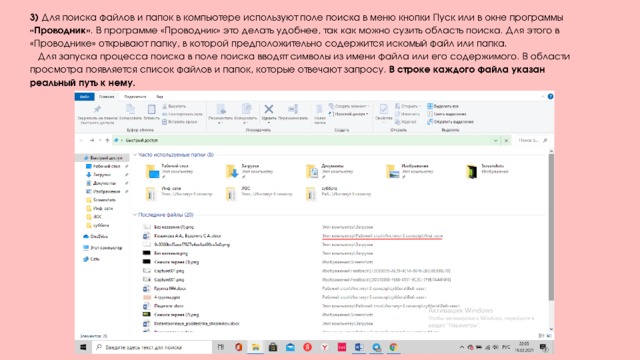640x360 pixels.
Task: Click Select all (Выделить все)
Action: click(x=443, y=106)
